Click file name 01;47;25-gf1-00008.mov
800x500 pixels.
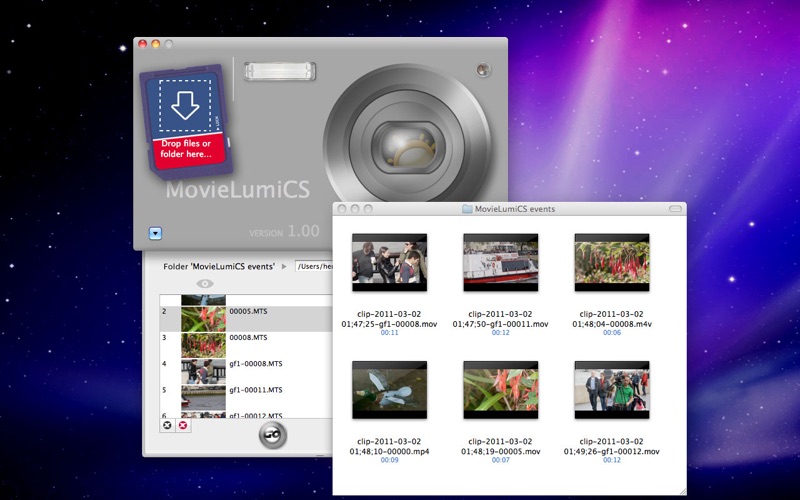pos(389,323)
